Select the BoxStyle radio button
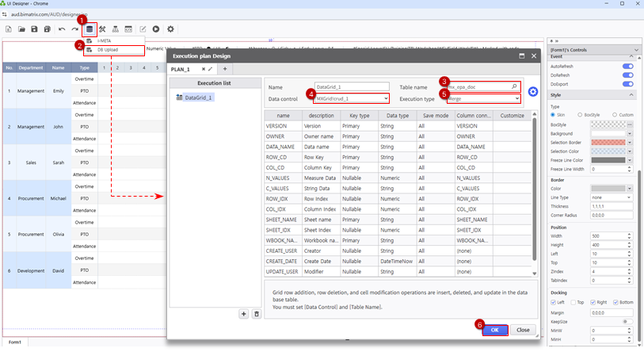 (581, 115)
